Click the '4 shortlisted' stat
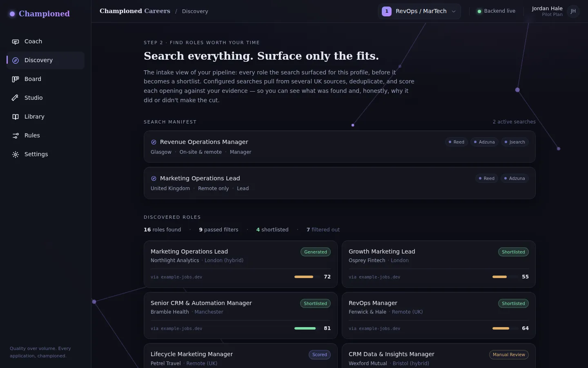The image size is (588, 368). click(x=272, y=230)
